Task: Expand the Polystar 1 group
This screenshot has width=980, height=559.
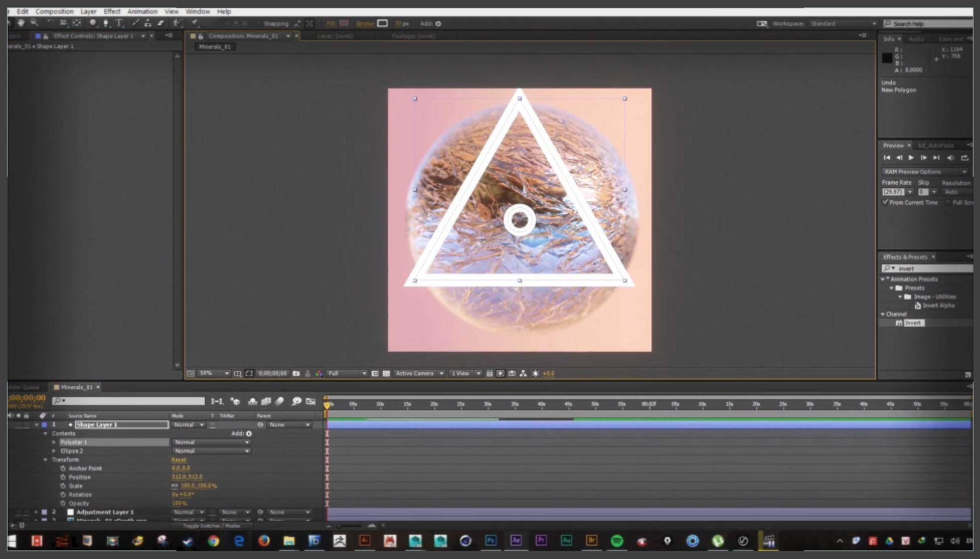Action: click(54, 442)
